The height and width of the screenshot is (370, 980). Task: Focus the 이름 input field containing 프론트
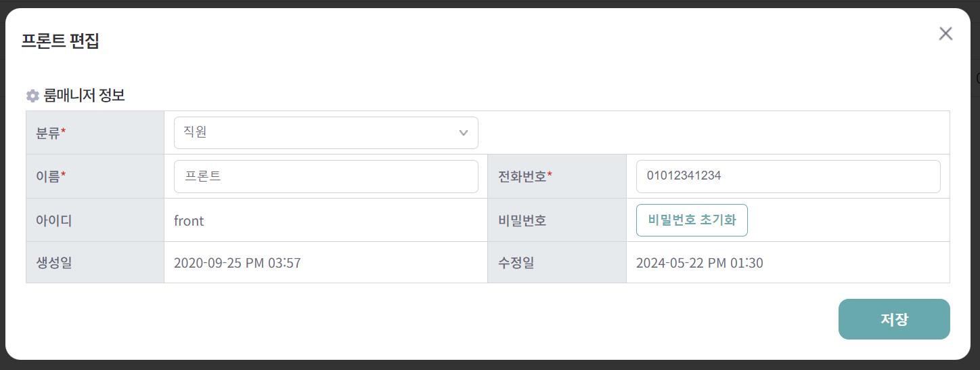point(326,176)
